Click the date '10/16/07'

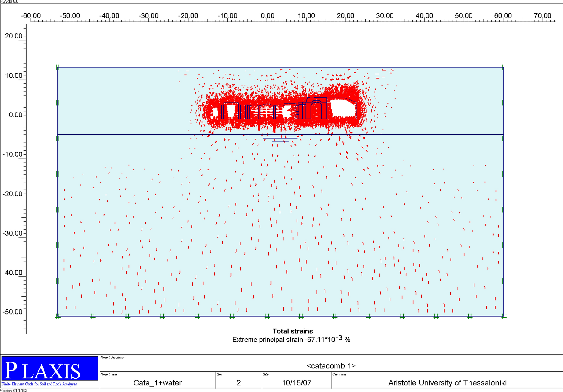(297, 383)
